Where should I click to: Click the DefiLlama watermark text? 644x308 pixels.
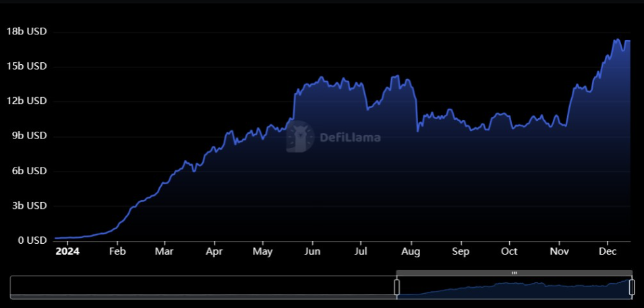coord(351,138)
